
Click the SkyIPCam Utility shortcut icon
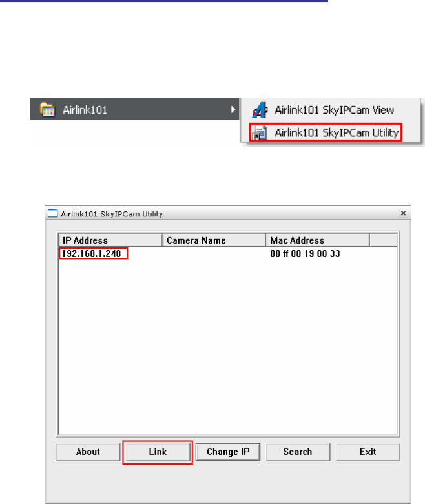click(x=260, y=132)
